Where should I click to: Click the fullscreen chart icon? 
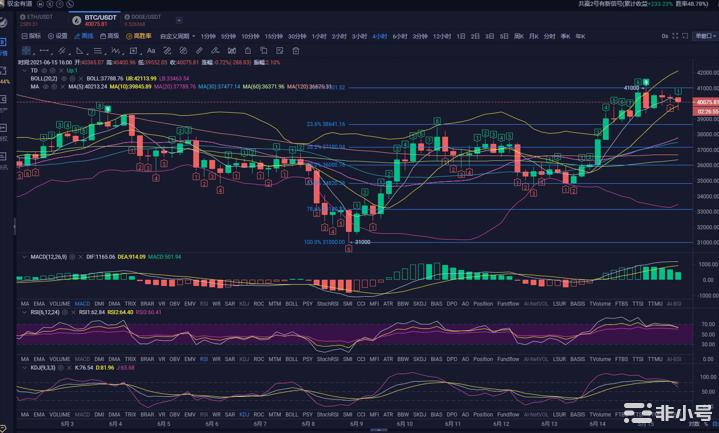click(x=675, y=36)
